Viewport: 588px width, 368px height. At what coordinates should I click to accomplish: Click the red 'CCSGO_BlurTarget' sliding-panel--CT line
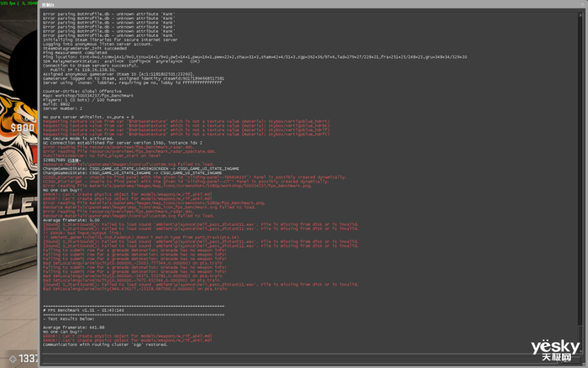point(186,181)
